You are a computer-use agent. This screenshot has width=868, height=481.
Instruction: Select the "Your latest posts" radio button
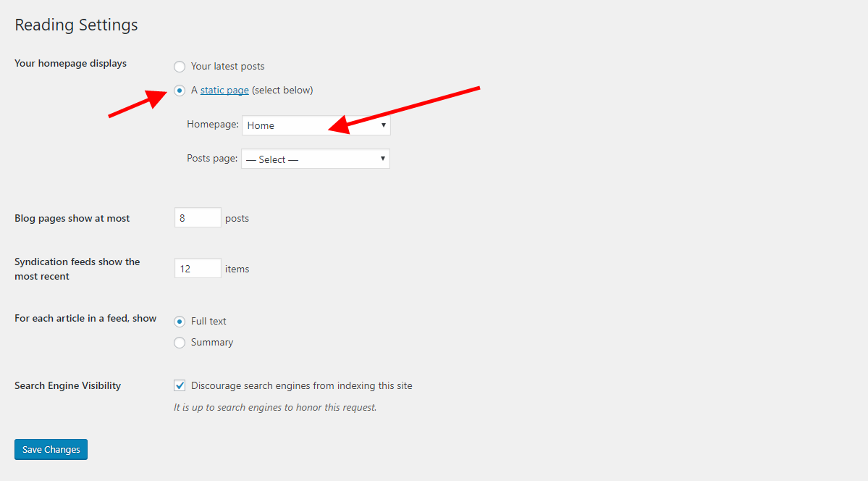pos(180,67)
